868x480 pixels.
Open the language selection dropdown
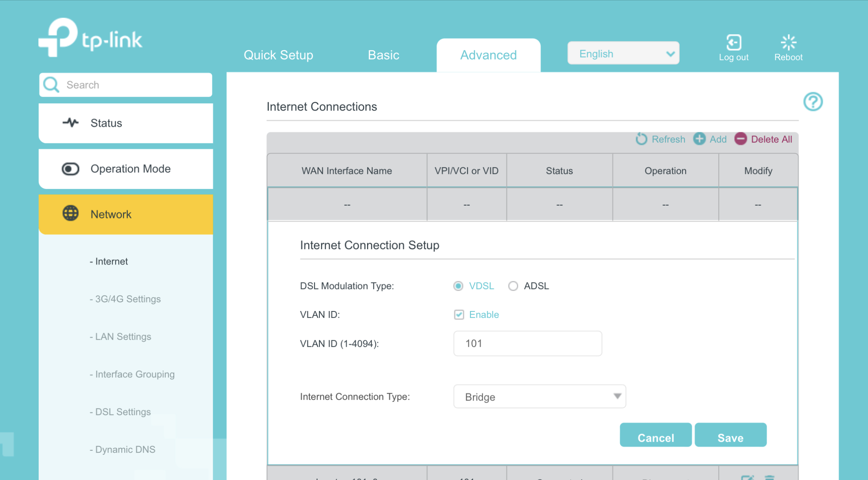point(623,53)
